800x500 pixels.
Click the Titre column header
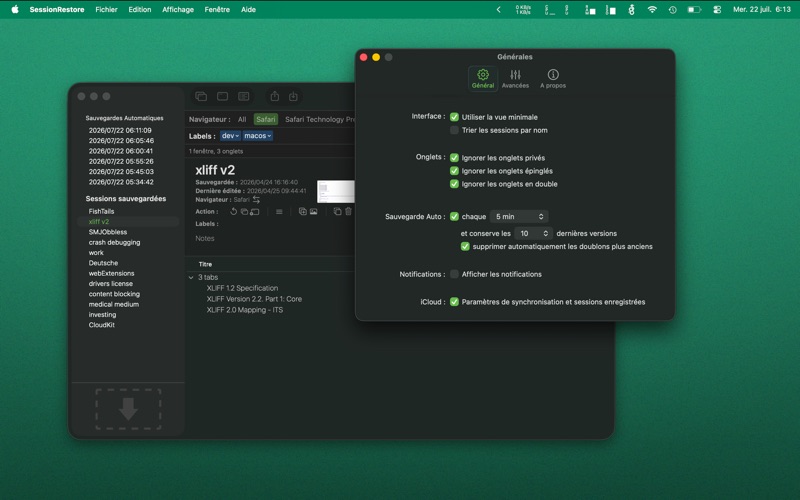click(x=205, y=264)
